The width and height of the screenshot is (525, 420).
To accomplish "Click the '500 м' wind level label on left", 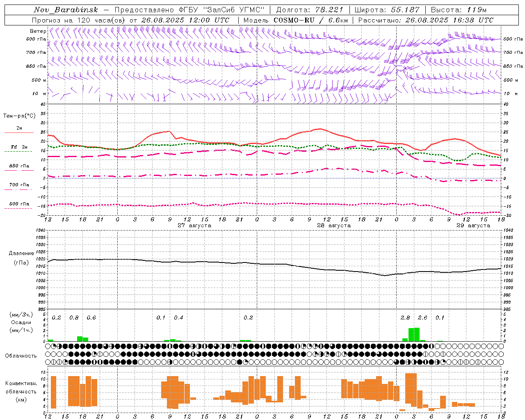I will [39, 80].
